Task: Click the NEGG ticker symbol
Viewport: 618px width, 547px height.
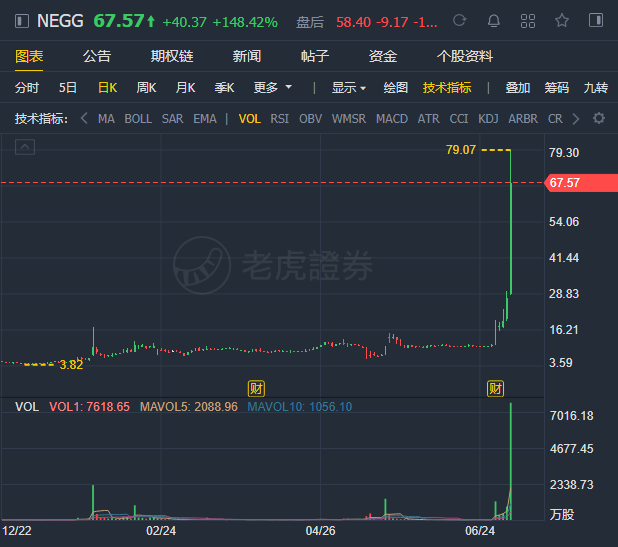Action: [60, 21]
